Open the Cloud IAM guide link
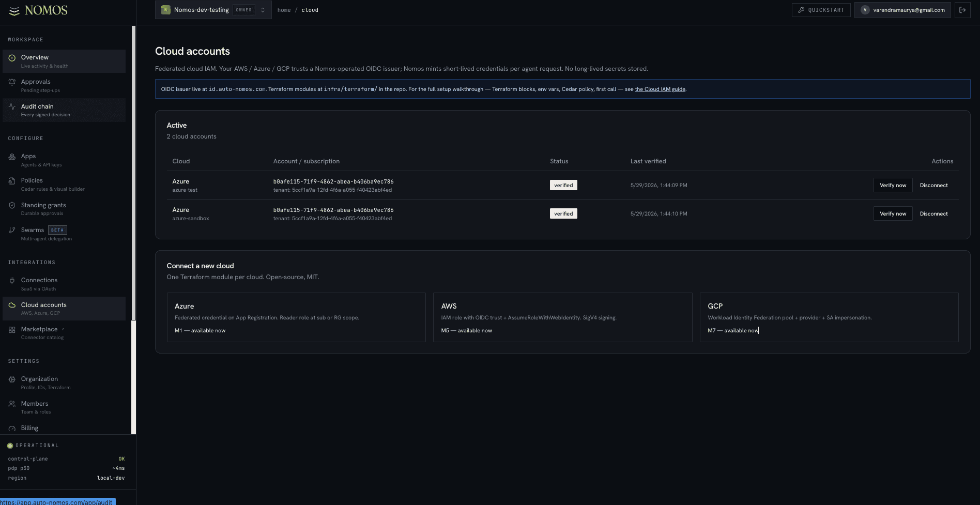 click(x=660, y=89)
